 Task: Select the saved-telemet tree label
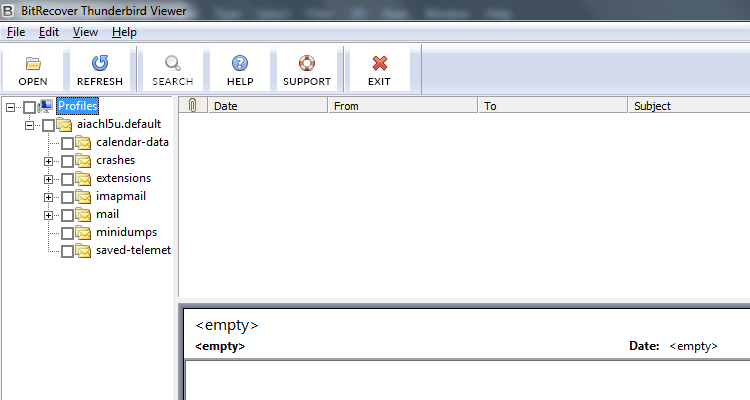tap(133, 250)
